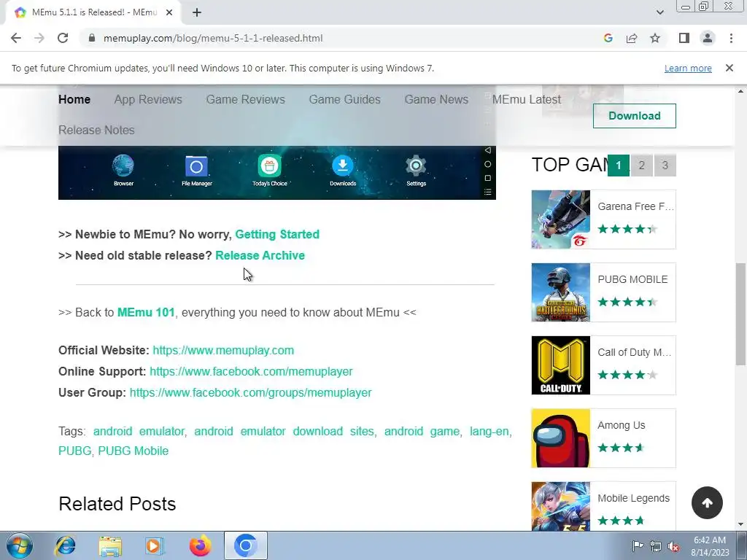Click the network tray icon

click(x=656, y=545)
